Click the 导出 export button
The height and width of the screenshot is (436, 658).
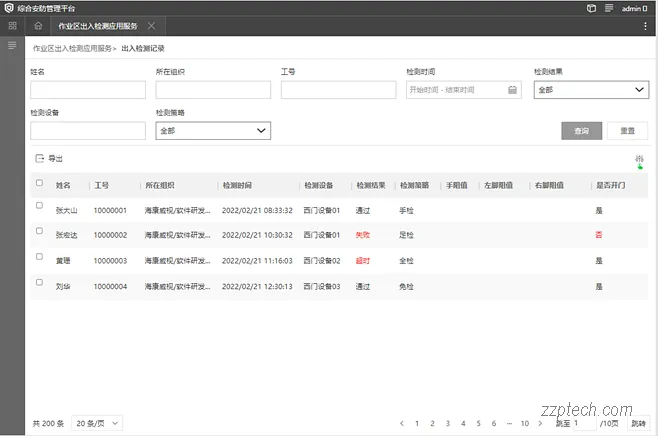tap(49, 159)
